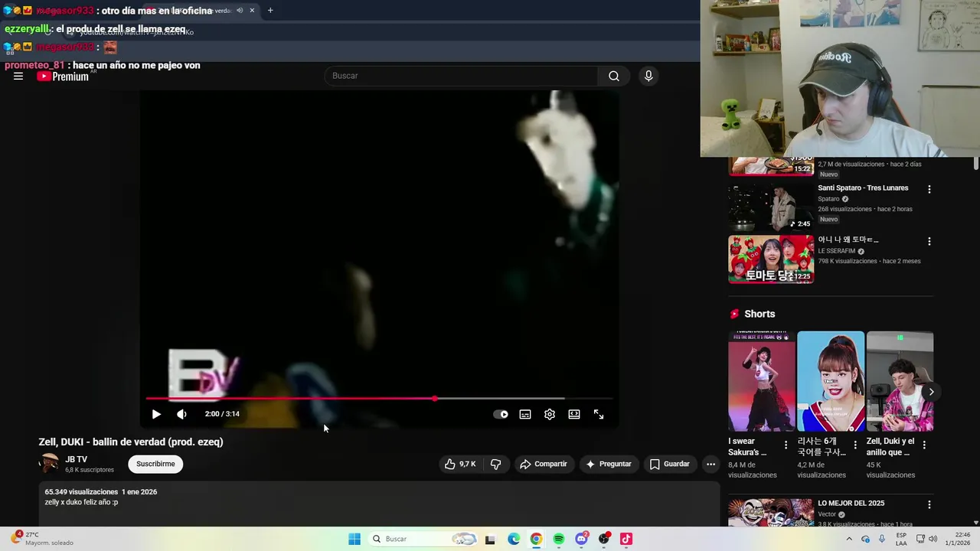Open the Preguntar AI button
This screenshot has width=980, height=551.
coord(609,464)
